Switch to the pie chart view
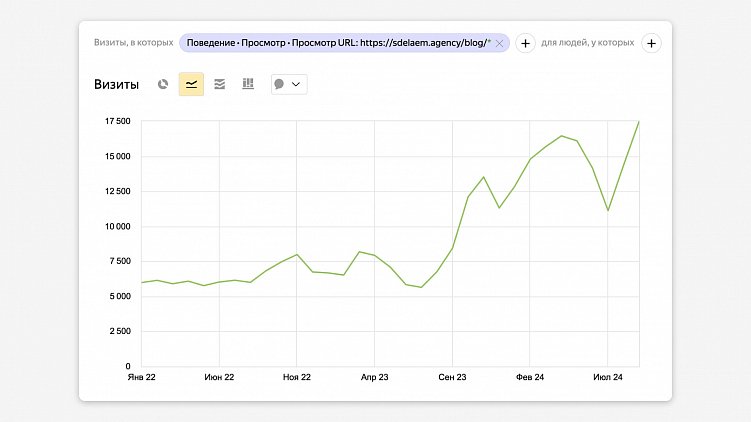Image resolution: width=751 pixels, height=422 pixels. [x=163, y=84]
